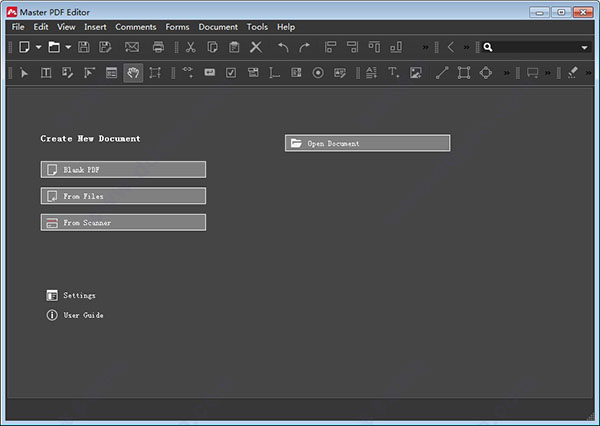
Task: Click the Align Right icon
Action: coord(352,47)
